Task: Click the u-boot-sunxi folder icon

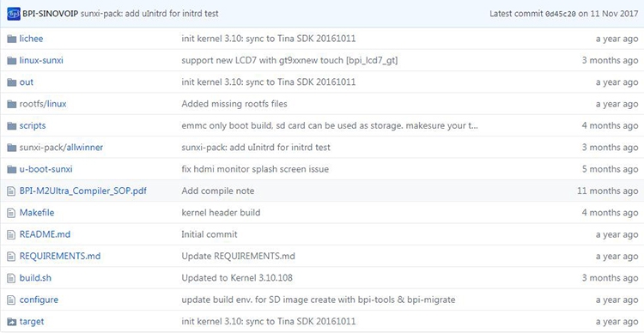Action: click(11, 169)
